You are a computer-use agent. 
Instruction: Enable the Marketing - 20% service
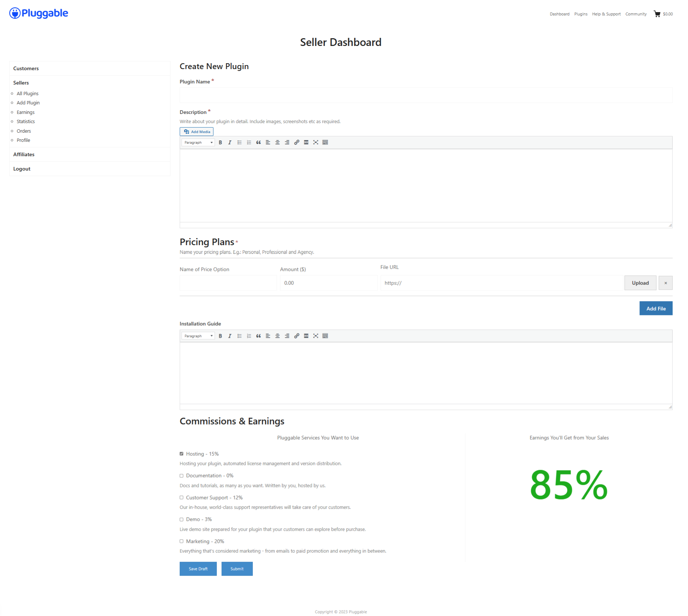click(182, 541)
